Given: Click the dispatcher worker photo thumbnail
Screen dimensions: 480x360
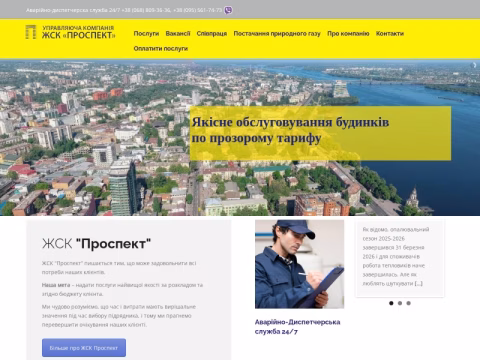Looking at the screenshot, I should coord(299,264).
